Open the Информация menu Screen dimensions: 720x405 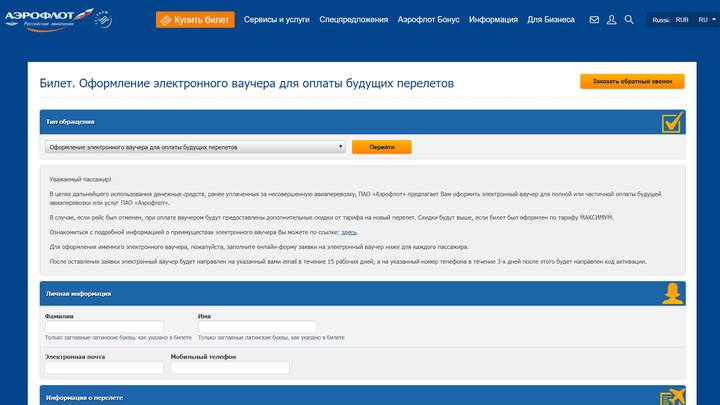pos(493,20)
